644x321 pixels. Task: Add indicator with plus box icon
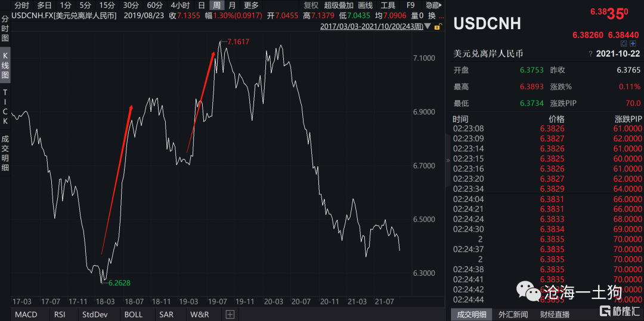coord(230,314)
